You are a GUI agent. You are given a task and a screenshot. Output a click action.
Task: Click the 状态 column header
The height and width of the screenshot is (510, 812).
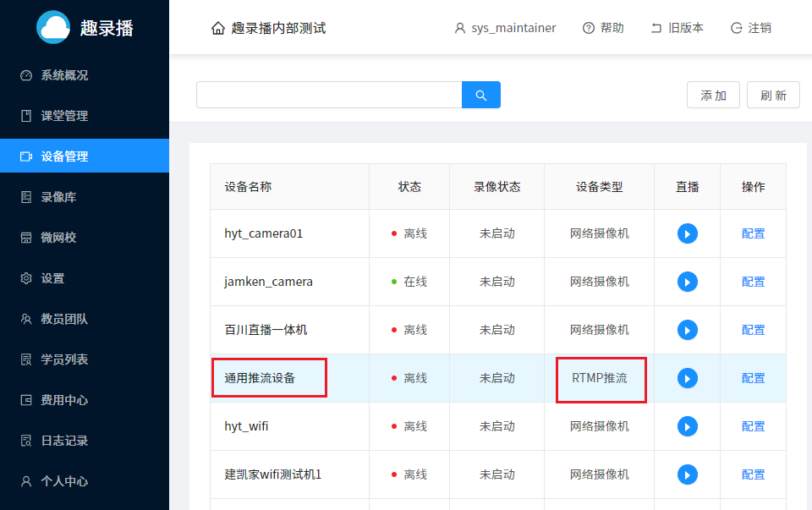[409, 187]
